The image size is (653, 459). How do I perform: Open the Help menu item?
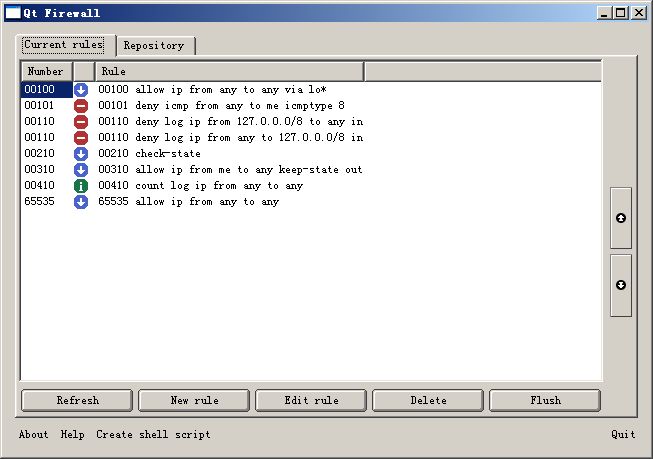point(72,434)
